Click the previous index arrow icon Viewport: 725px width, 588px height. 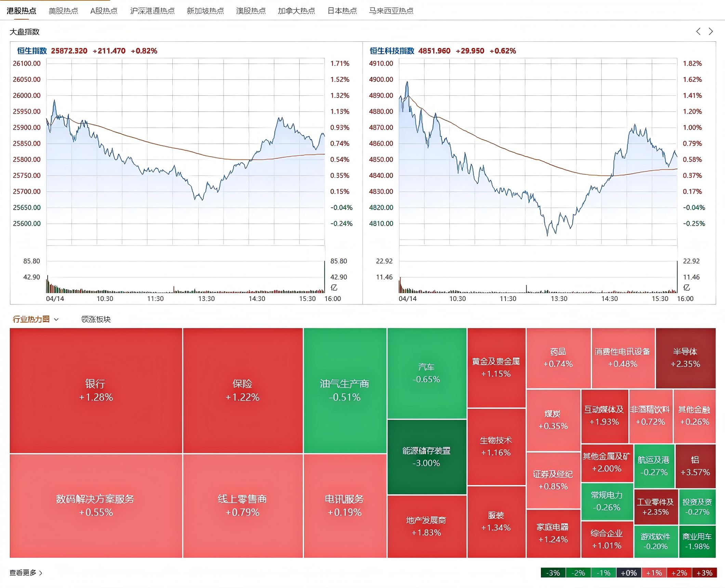point(698,31)
